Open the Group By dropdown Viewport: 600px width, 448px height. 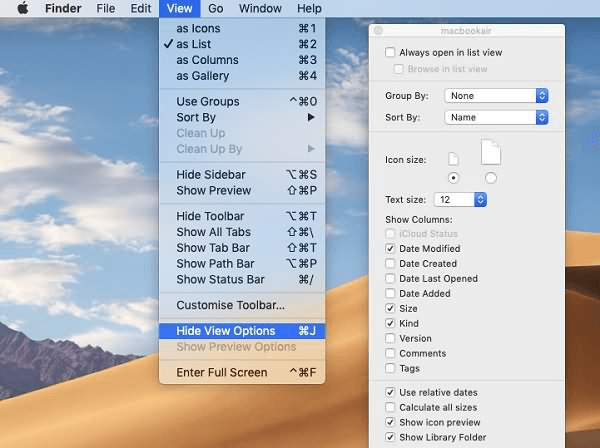tap(496, 96)
